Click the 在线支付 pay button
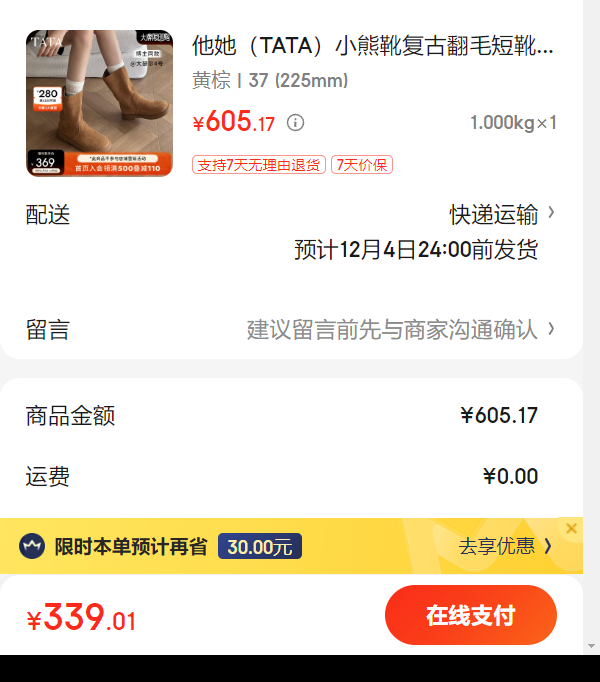 471,615
